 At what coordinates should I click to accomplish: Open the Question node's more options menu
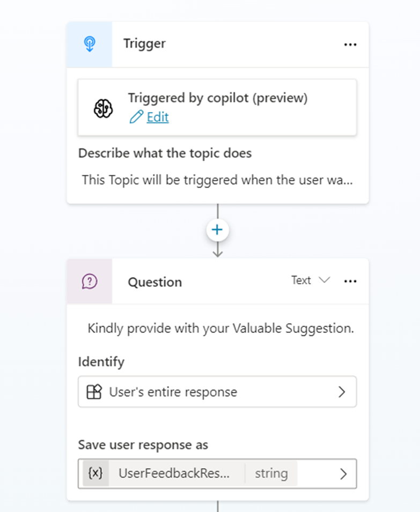point(350,281)
